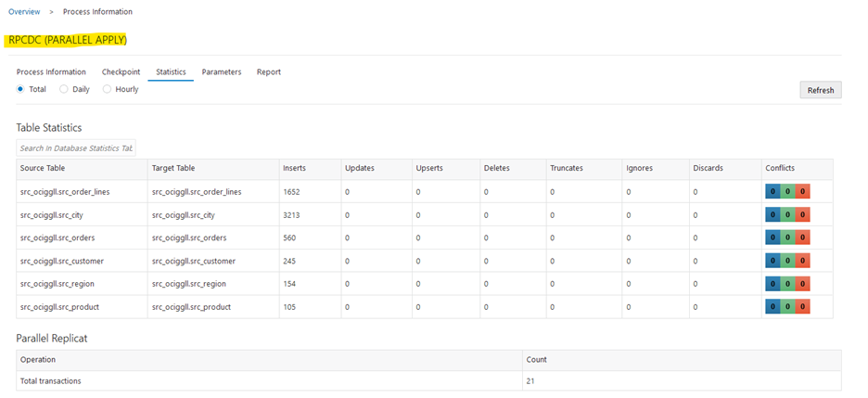Open the Report tab

pos(269,71)
